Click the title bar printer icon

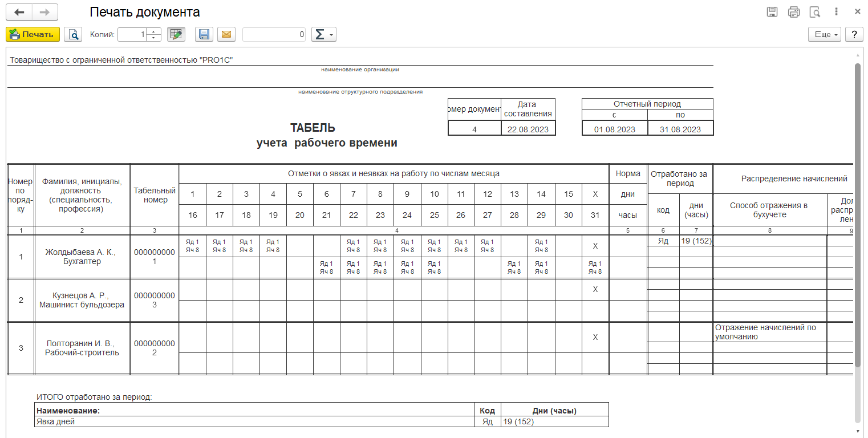pos(794,12)
